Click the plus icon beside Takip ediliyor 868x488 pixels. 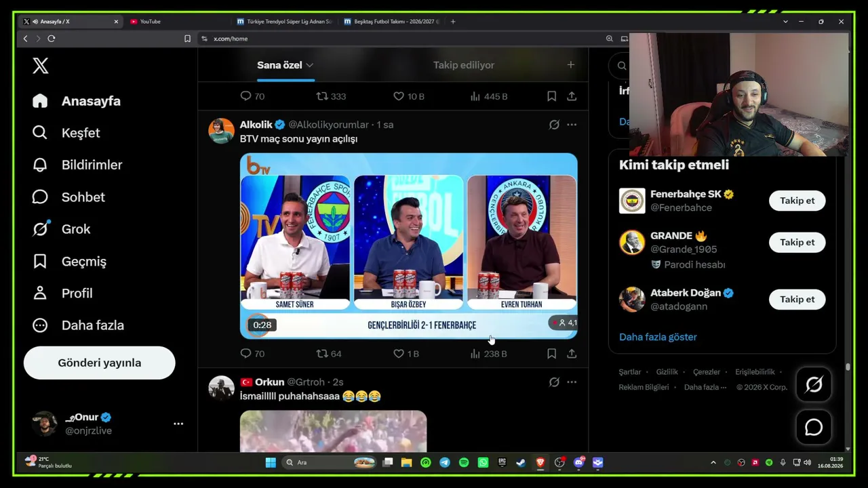point(571,65)
